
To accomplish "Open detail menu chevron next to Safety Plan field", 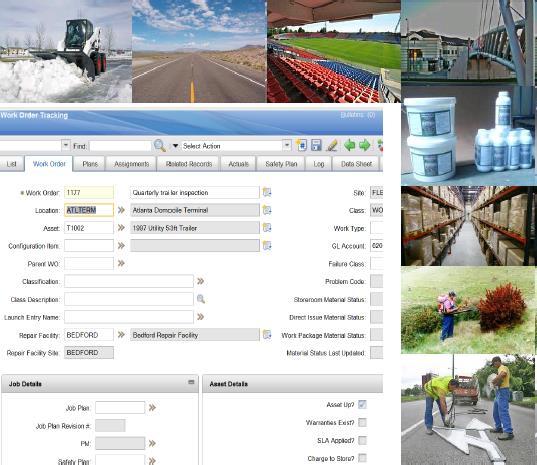I will 152,461.
